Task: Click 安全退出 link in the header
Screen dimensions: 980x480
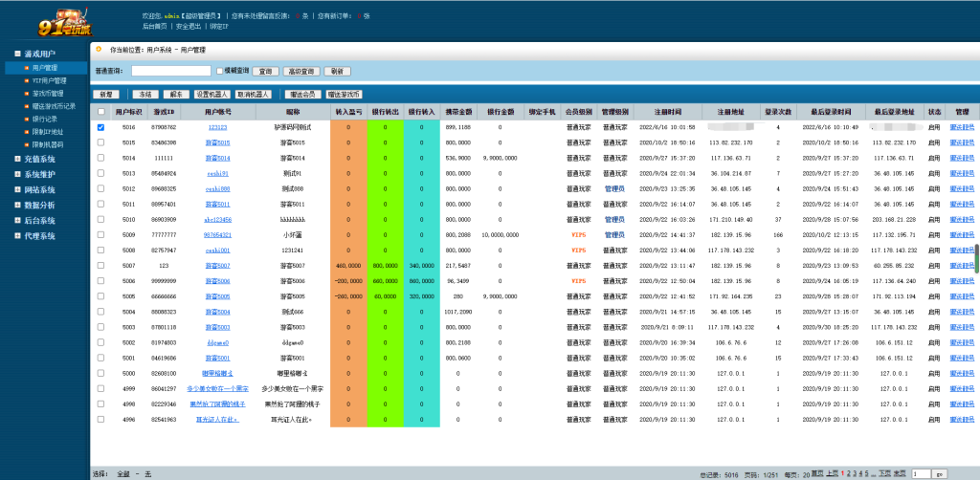Action: point(188,26)
